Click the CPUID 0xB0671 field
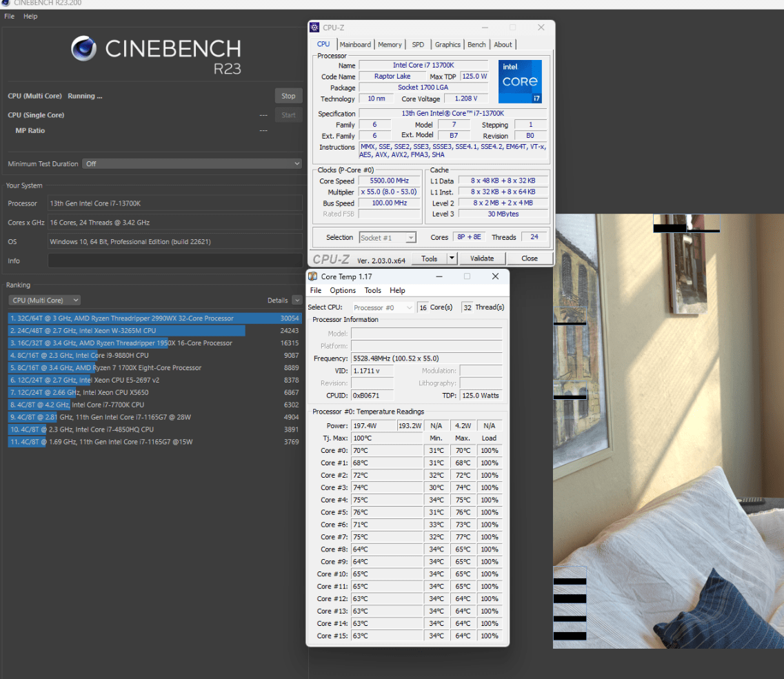 tap(372, 395)
